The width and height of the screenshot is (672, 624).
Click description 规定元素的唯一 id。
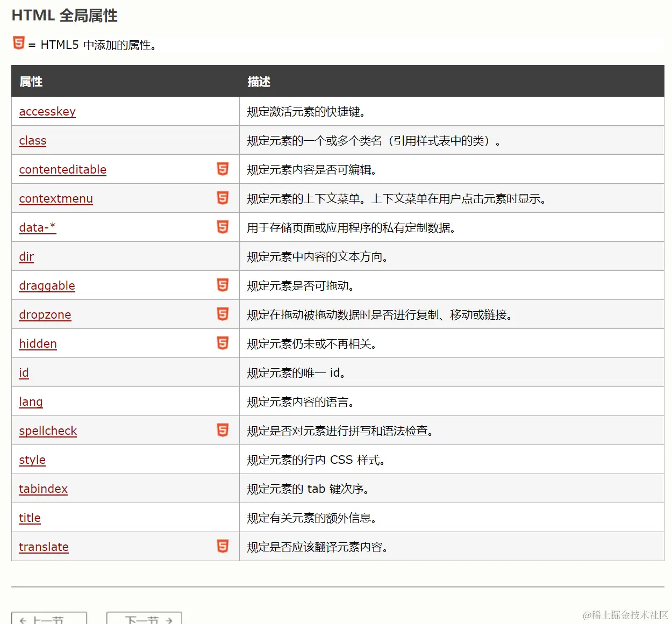coord(296,373)
